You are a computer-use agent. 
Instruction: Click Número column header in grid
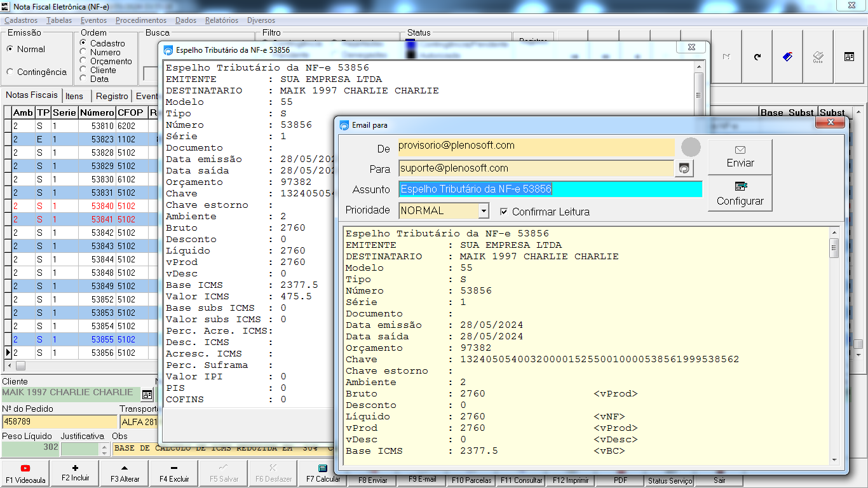click(x=97, y=112)
